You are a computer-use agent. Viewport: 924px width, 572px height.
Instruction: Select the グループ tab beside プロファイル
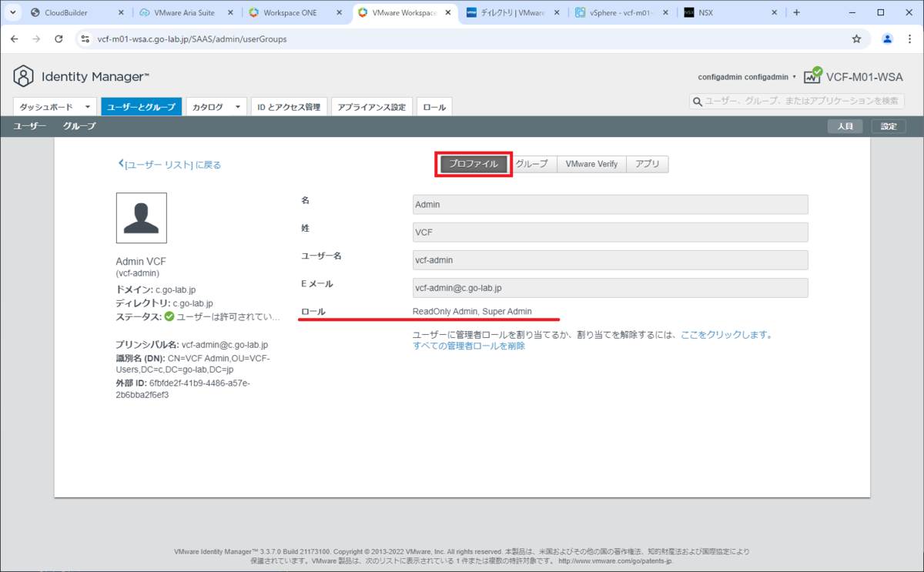point(531,164)
